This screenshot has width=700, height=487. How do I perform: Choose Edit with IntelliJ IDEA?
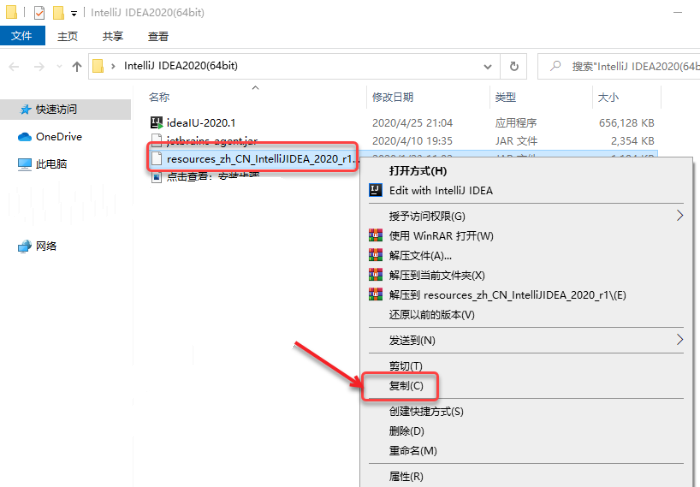tap(441, 191)
